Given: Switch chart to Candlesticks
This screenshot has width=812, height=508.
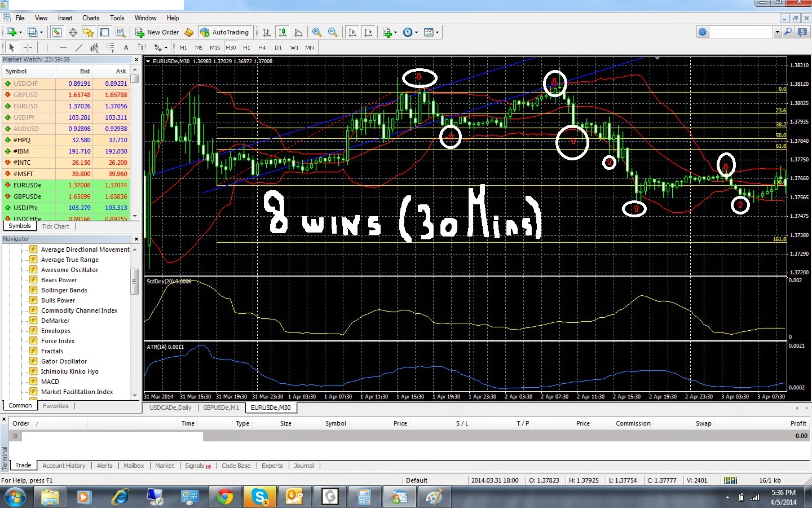Looking at the screenshot, I should pos(283,32).
